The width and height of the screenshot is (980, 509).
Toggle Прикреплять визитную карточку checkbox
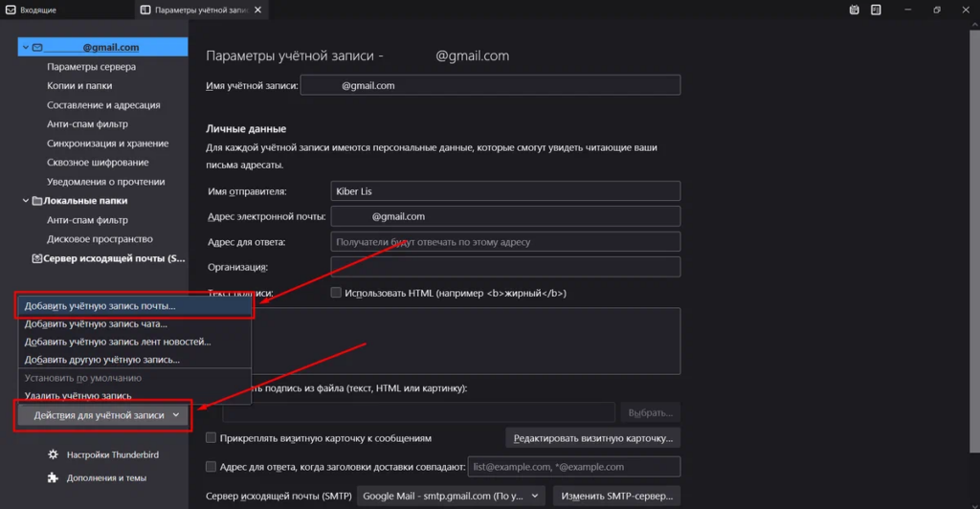[211, 438]
